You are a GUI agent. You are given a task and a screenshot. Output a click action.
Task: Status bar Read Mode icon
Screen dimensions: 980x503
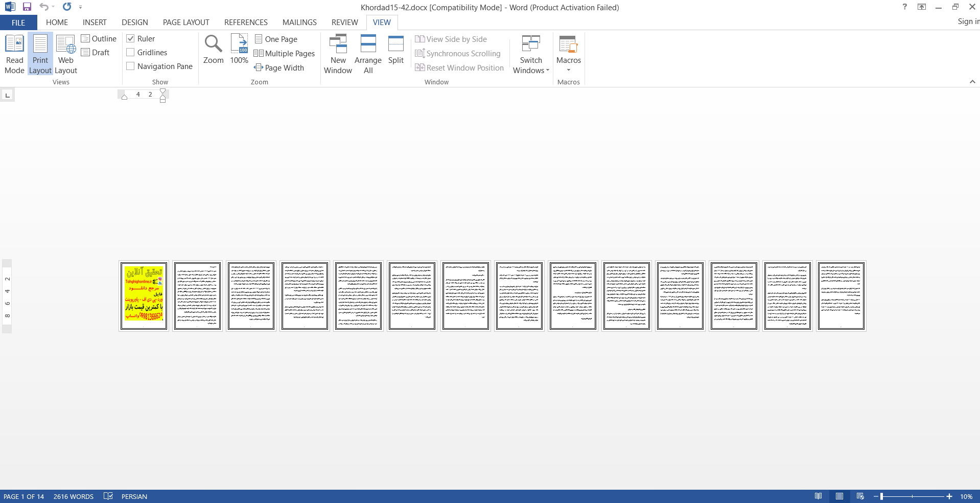818,496
